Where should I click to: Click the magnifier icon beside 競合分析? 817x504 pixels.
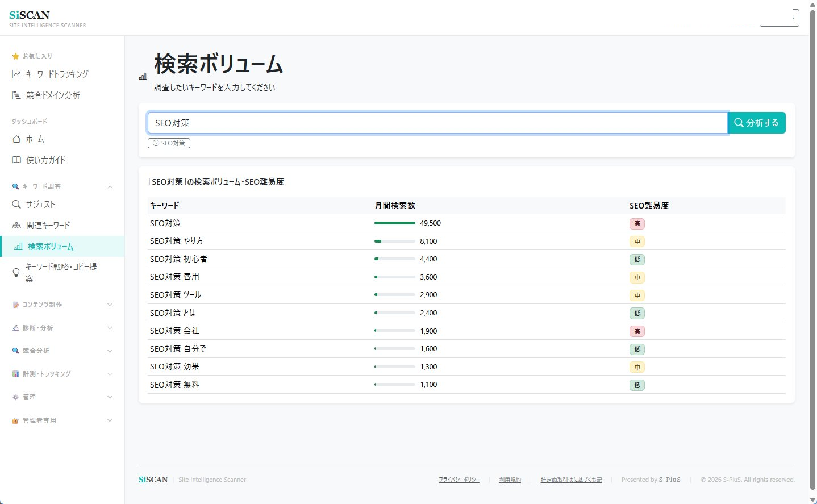[x=15, y=351]
